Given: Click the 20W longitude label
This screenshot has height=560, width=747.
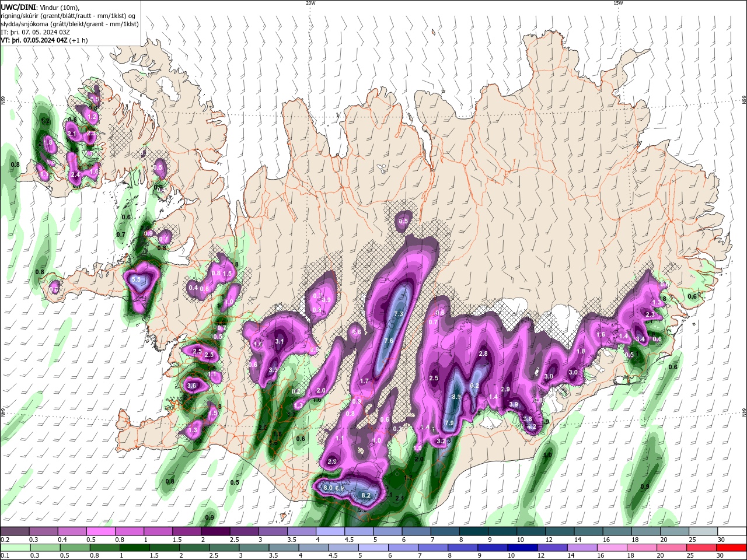Looking at the screenshot, I should click(310, 2).
